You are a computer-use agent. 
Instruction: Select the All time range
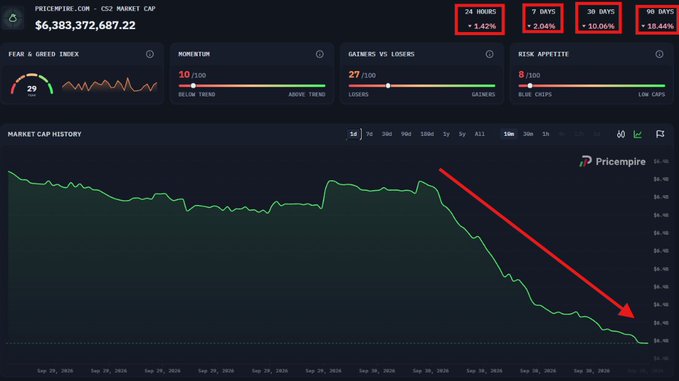[x=479, y=134]
